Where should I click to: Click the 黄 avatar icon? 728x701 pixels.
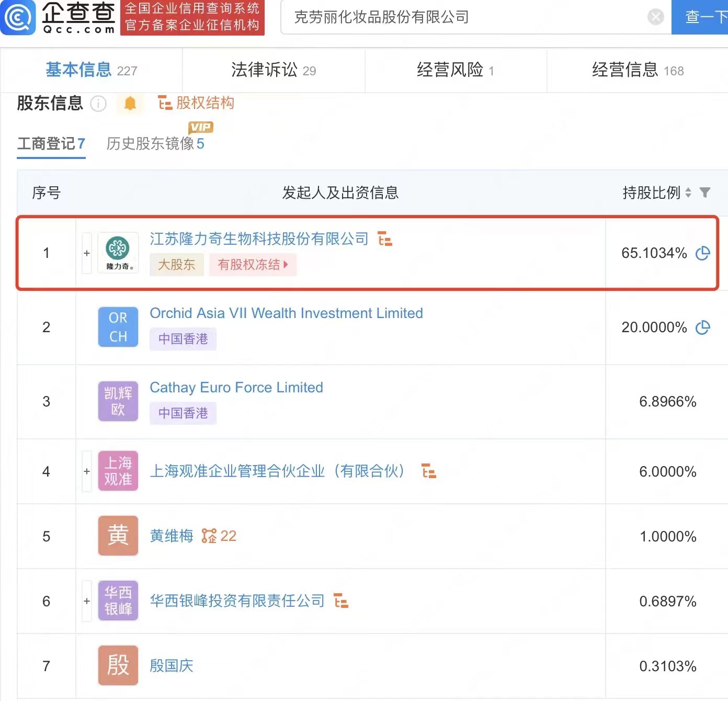pos(118,536)
